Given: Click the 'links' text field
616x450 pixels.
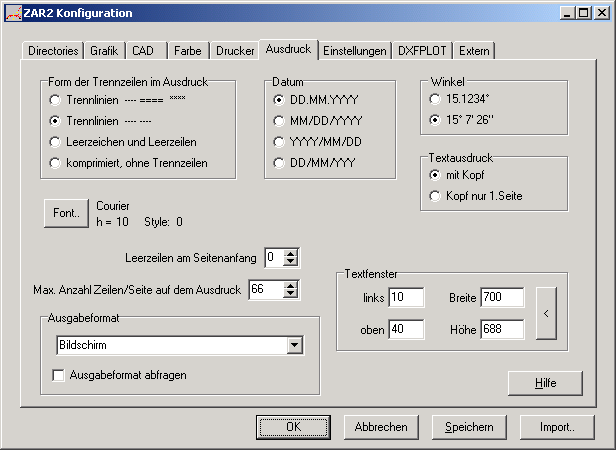Looking at the screenshot, I should [x=407, y=298].
